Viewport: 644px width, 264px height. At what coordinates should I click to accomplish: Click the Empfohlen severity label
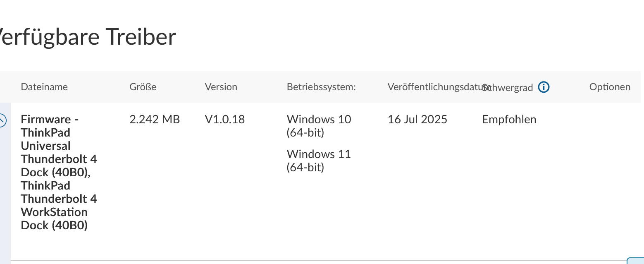[509, 120]
